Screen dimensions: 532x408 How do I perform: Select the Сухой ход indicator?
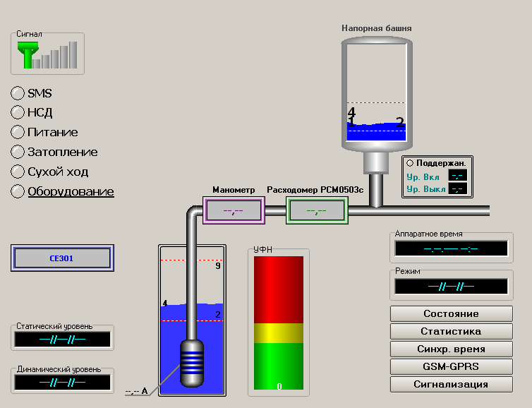tap(18, 172)
